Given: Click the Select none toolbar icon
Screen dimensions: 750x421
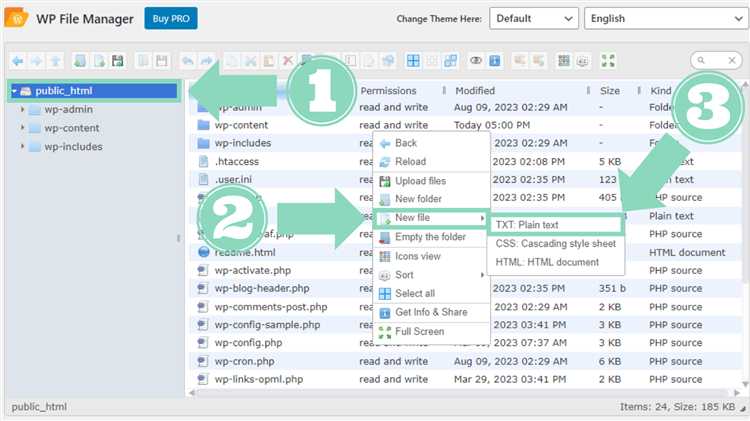Looking at the screenshot, I should pos(431,61).
